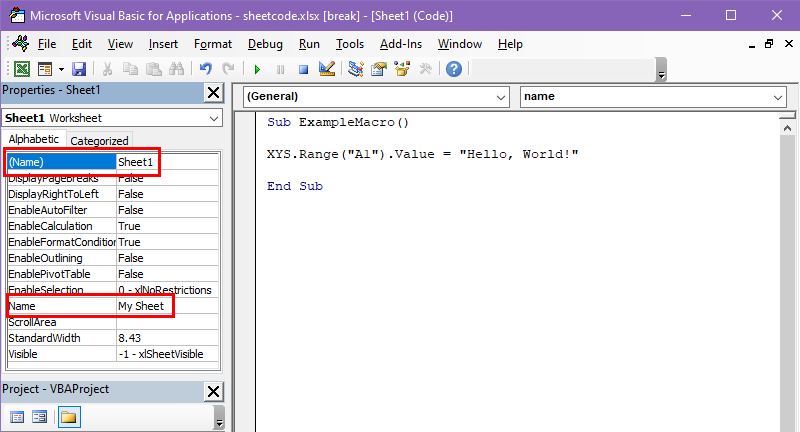Click the Break pause icon
This screenshot has width=800, height=432.
coord(280,69)
